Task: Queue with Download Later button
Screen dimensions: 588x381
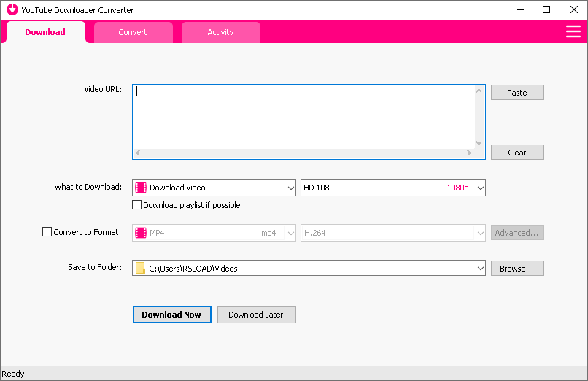Action: tap(257, 315)
